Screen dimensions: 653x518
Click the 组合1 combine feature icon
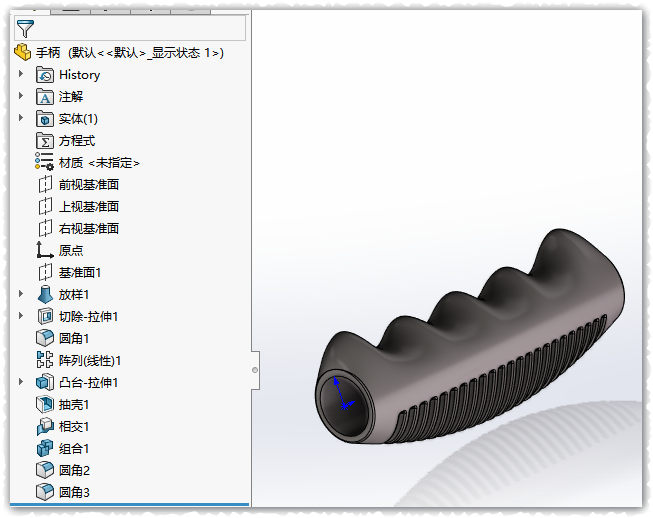(x=45, y=448)
